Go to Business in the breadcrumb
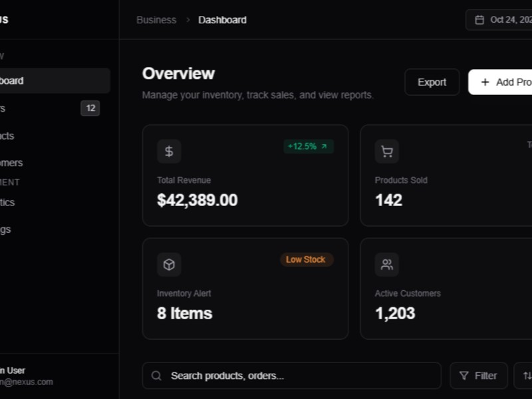This screenshot has width=532, height=399. (x=156, y=20)
